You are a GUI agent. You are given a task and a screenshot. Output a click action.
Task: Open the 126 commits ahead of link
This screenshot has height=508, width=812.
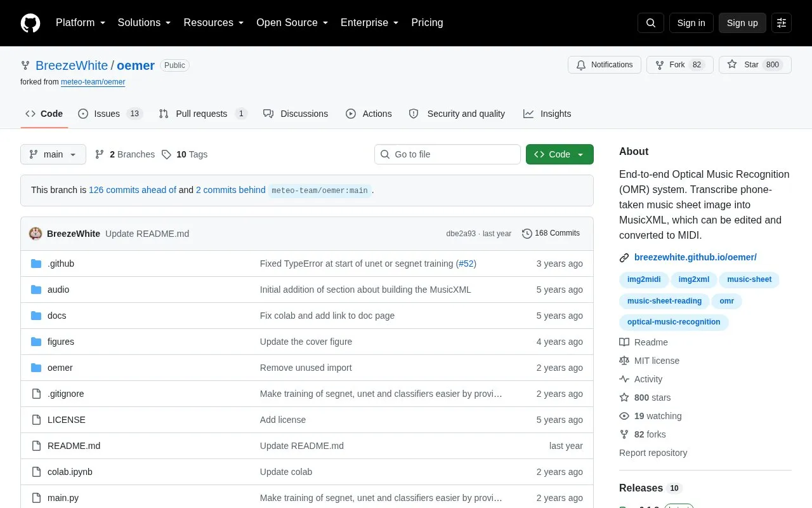133,190
